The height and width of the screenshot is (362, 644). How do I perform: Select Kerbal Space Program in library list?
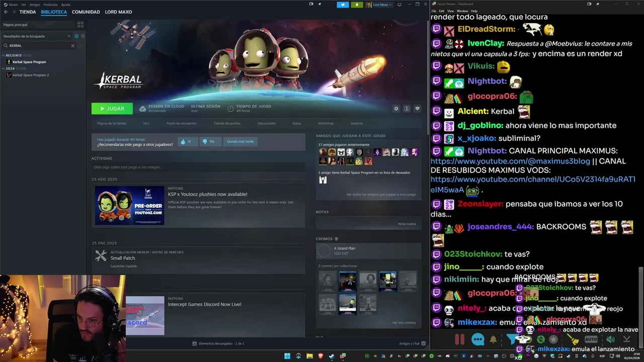point(29,62)
